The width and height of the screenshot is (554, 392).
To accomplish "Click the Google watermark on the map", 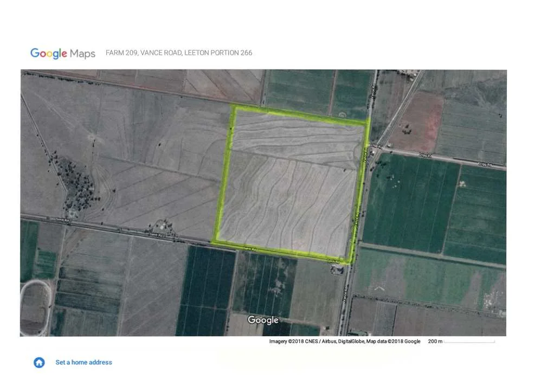I will [x=263, y=320].
